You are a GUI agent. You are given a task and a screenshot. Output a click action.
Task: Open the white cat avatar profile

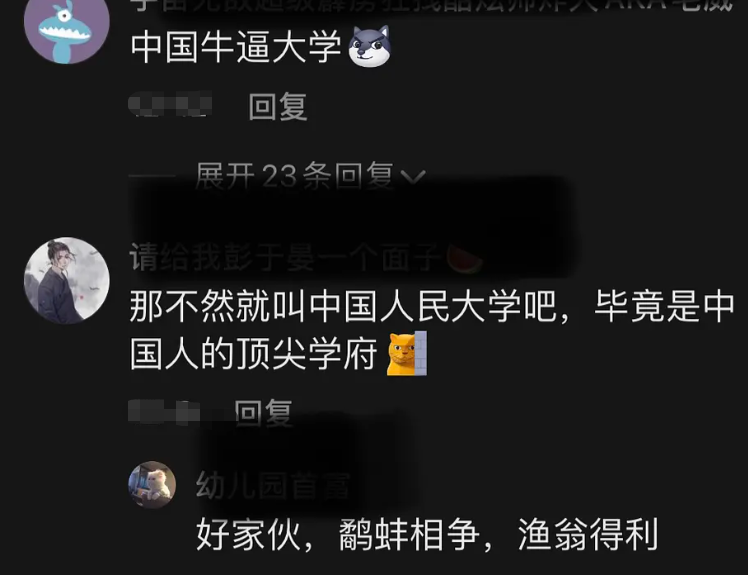coord(152,484)
